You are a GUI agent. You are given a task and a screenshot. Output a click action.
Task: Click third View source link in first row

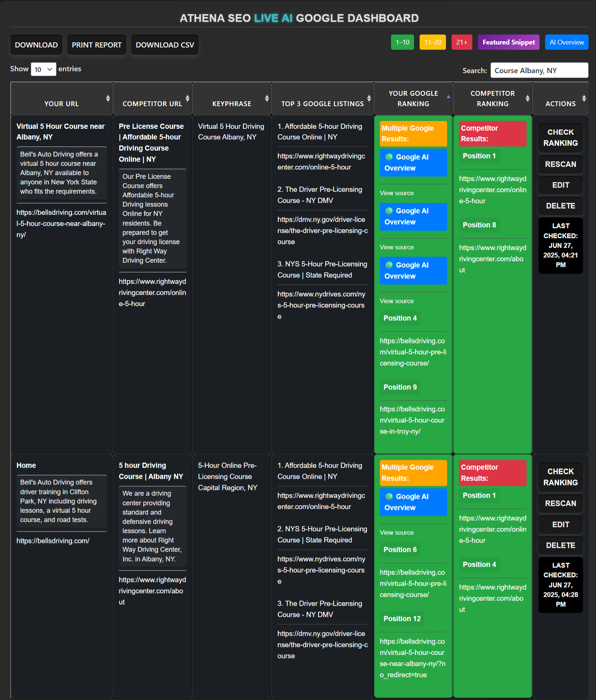coord(397,301)
